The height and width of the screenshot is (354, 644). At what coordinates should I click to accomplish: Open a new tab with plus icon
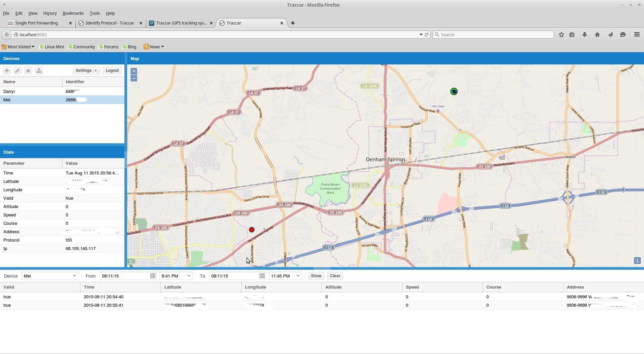pos(293,23)
